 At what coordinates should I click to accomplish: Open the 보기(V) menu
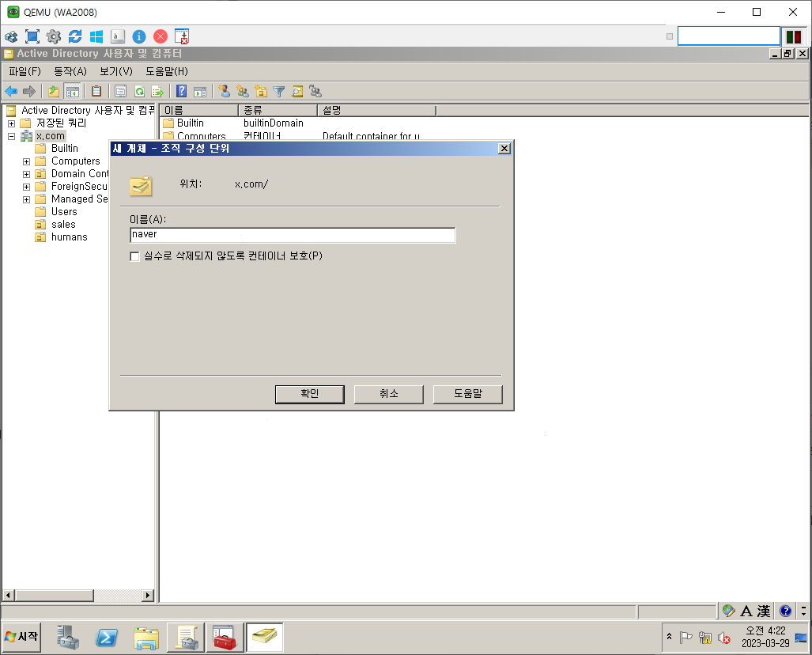coord(116,71)
